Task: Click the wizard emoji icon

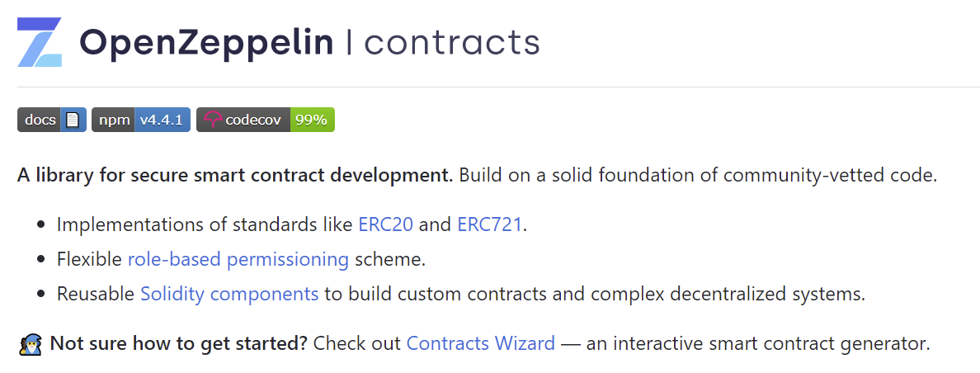Action: (x=30, y=343)
